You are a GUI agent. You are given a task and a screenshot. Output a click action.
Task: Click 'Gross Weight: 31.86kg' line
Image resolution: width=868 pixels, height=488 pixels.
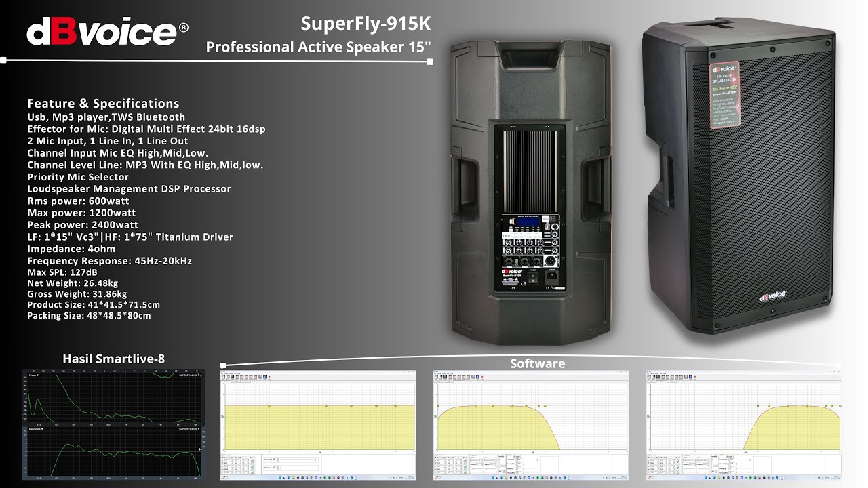pyautogui.click(x=77, y=294)
